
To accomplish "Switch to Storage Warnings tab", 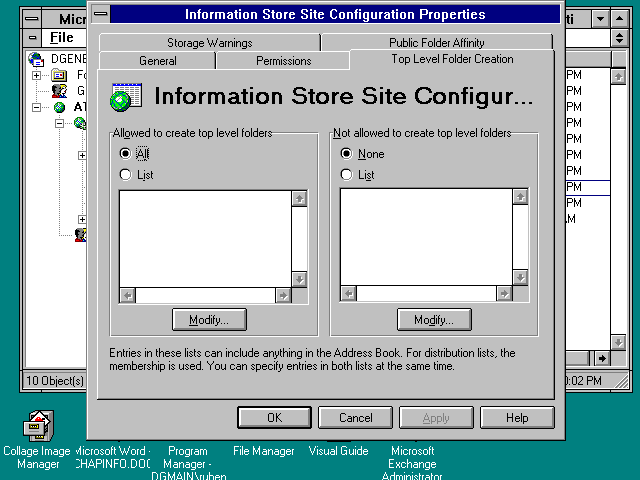I will click(x=209, y=43).
